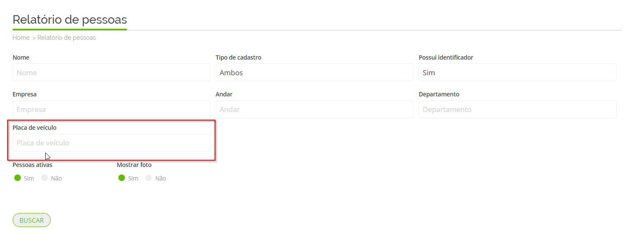Viewport: 644px width, 235px height.
Task: Focus the Placa de veículo input box
Action: point(111,143)
